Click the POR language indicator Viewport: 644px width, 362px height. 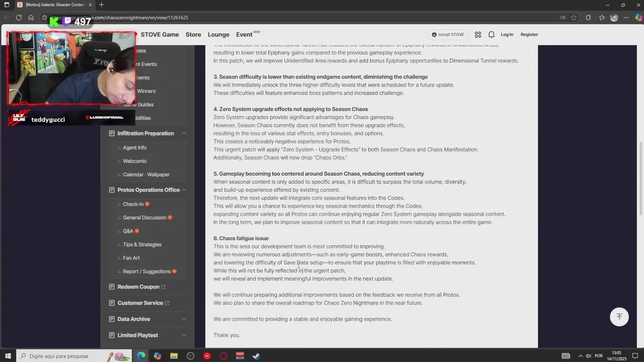599,356
